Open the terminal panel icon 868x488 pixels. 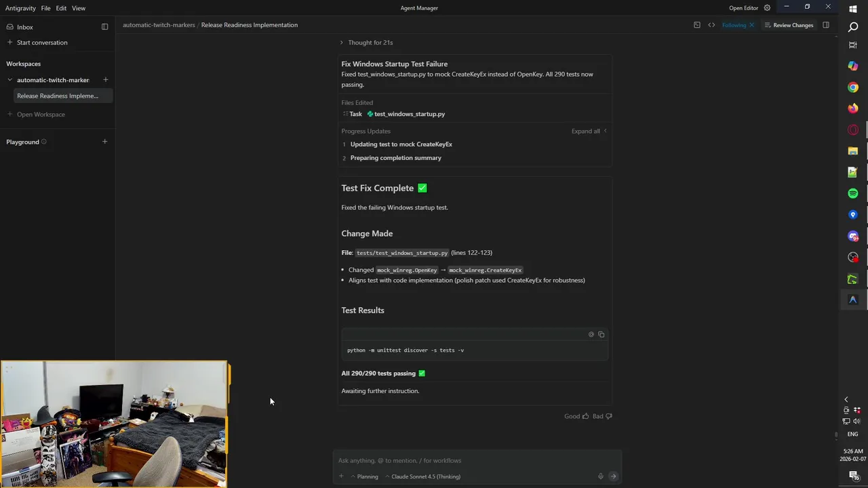click(x=697, y=25)
